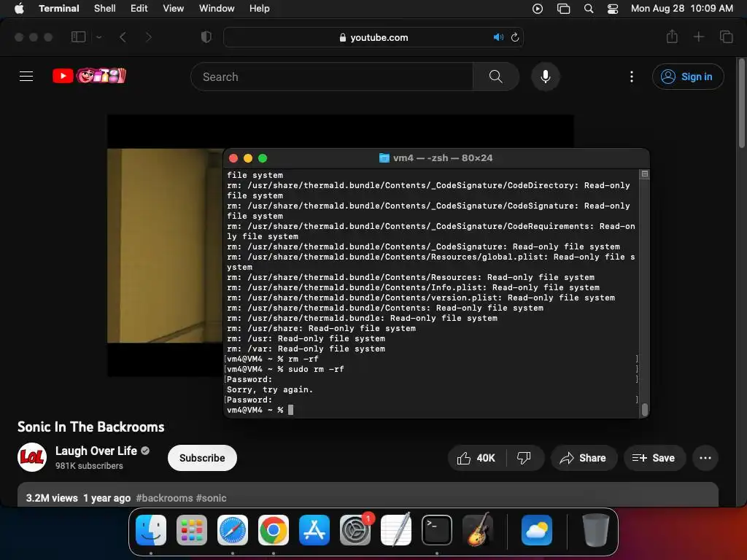Click the youtube.com address bar
747x560 pixels.
click(x=373, y=37)
